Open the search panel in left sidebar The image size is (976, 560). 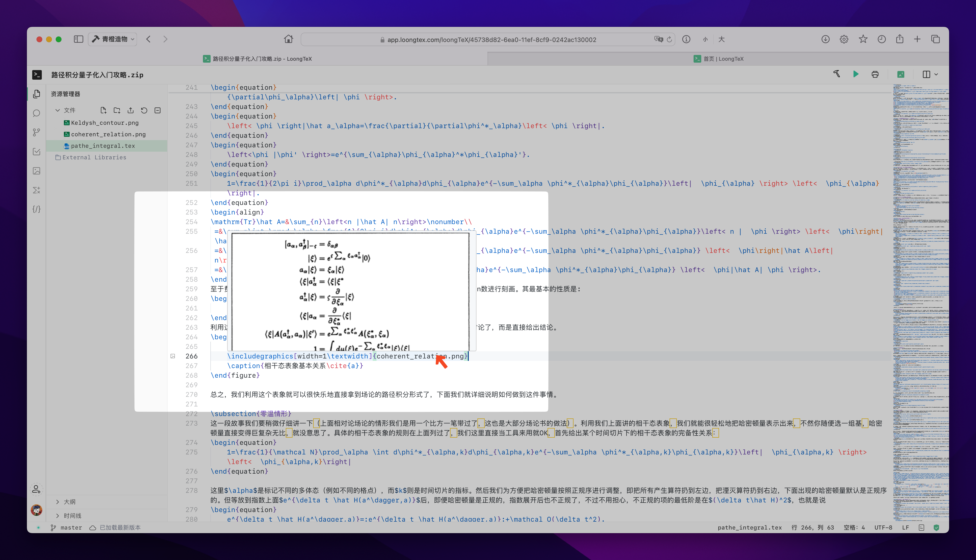37,113
